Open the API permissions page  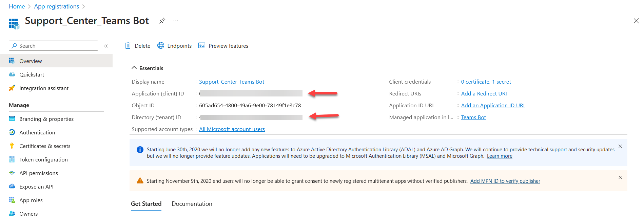coord(38,173)
